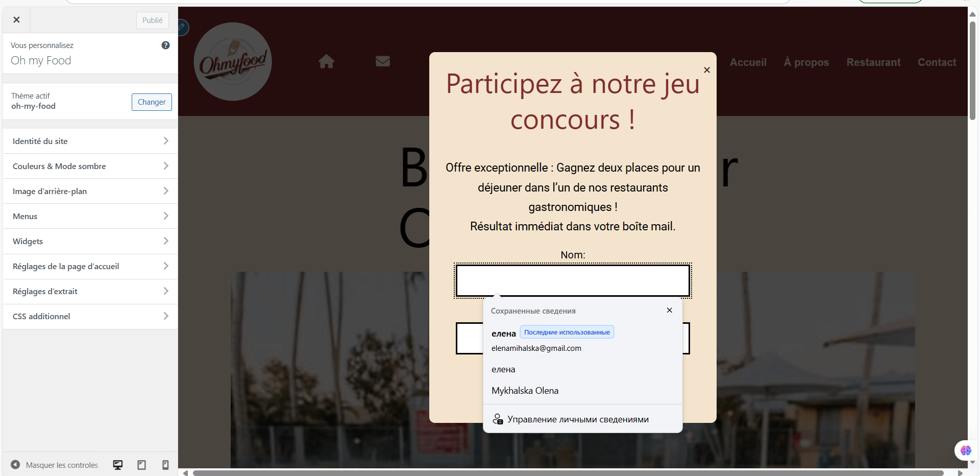Image resolution: width=980 pixels, height=476 pixels.
Task: Select Accueil in the site menu
Action: (x=748, y=62)
